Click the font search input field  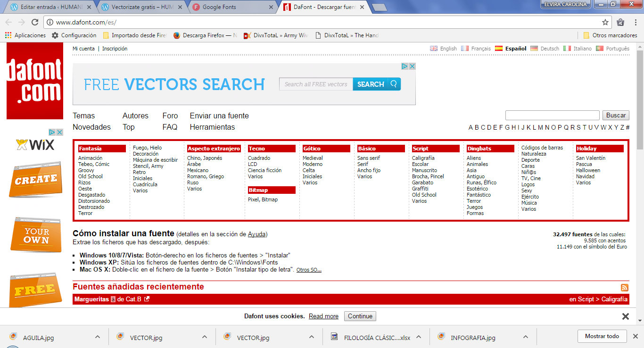(x=552, y=116)
